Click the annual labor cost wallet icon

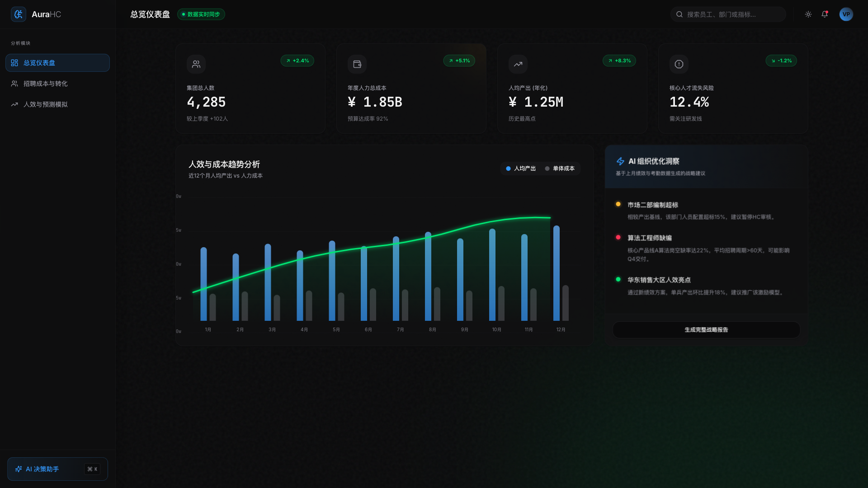[357, 64]
